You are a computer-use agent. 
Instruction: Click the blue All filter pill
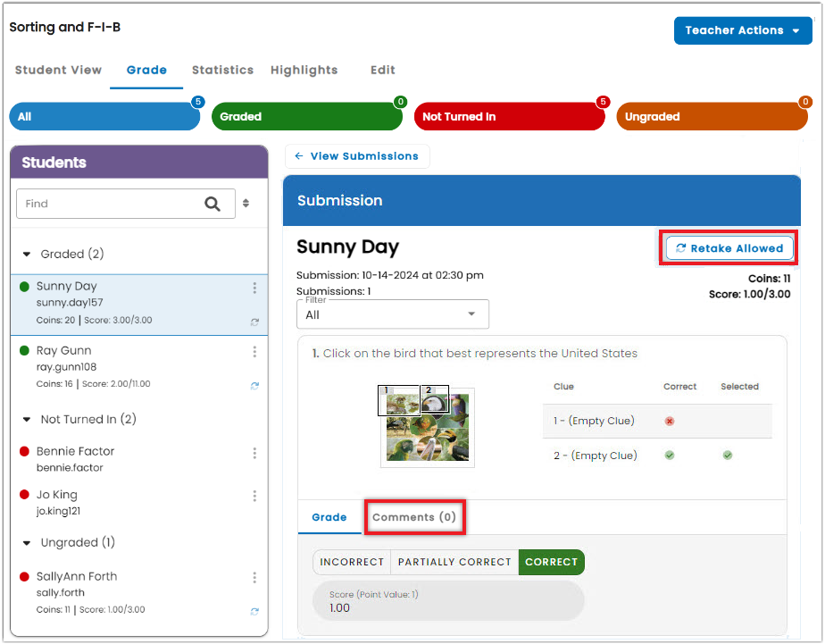[104, 116]
